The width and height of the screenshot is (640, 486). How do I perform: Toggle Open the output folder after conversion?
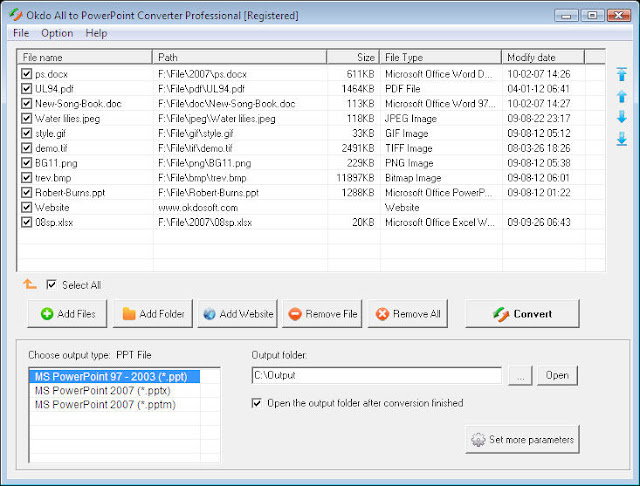pyautogui.click(x=257, y=403)
